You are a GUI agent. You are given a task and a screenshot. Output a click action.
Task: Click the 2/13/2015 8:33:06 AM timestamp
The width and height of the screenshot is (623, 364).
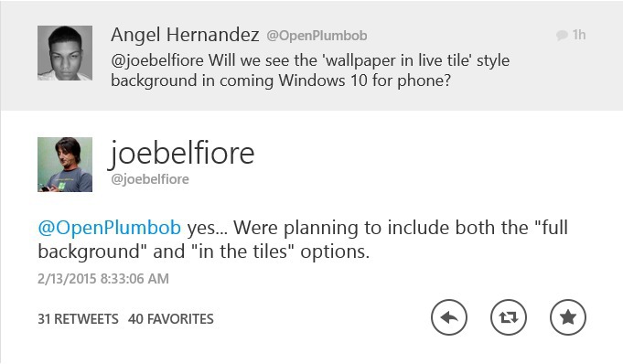(103, 279)
